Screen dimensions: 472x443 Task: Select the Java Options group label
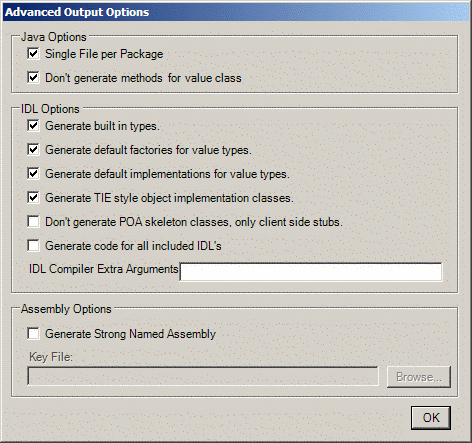click(x=54, y=37)
